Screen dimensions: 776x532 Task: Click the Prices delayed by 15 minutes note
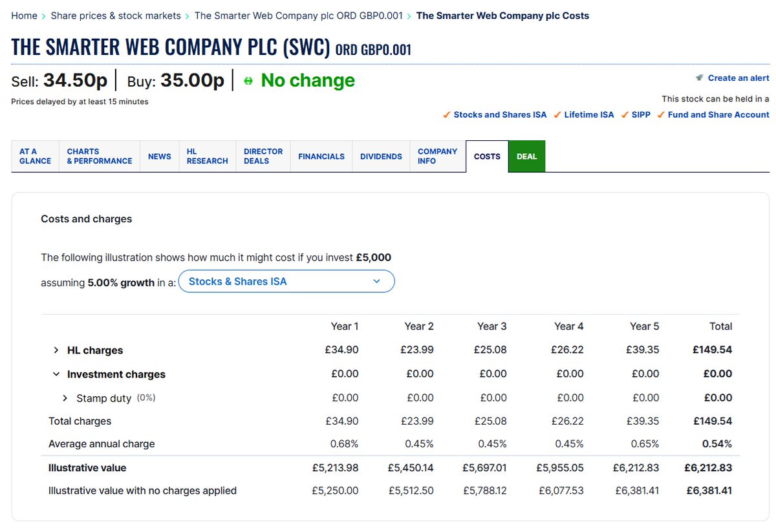pyautogui.click(x=80, y=101)
